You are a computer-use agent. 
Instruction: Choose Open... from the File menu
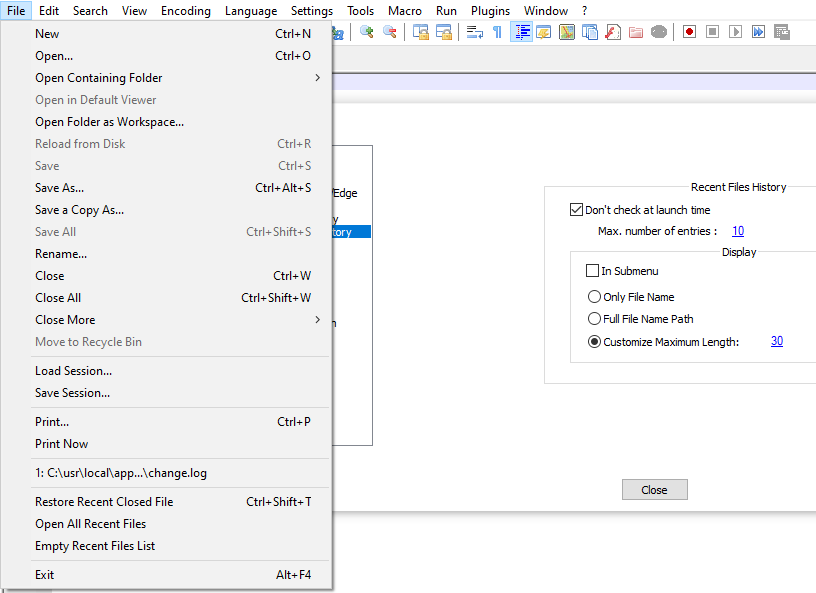click(166, 56)
